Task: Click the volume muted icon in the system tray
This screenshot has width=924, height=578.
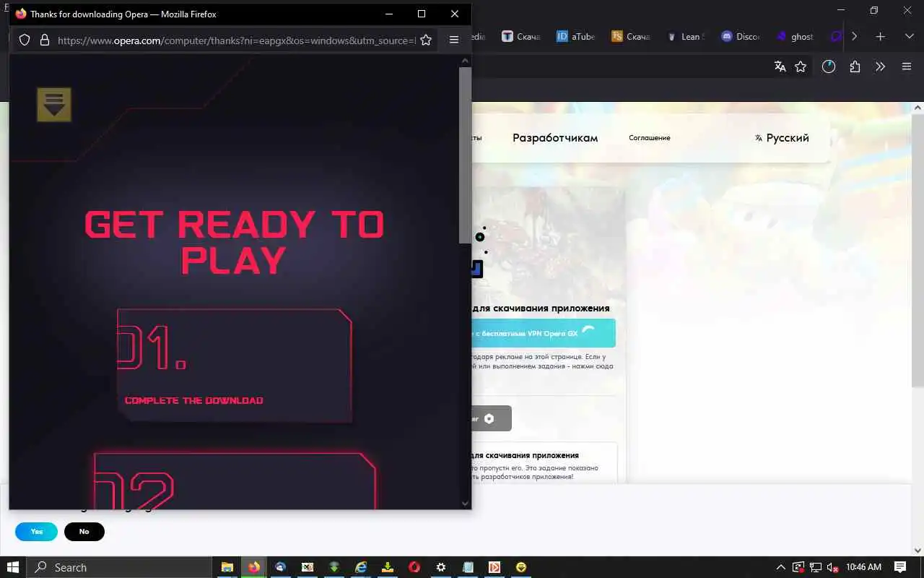Action: coord(832,567)
